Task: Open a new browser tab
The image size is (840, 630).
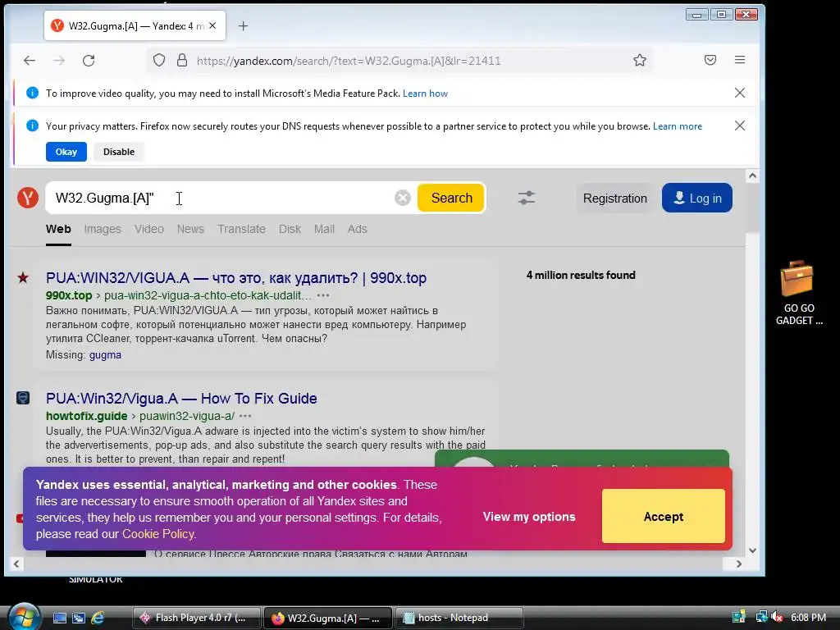Action: [243, 25]
